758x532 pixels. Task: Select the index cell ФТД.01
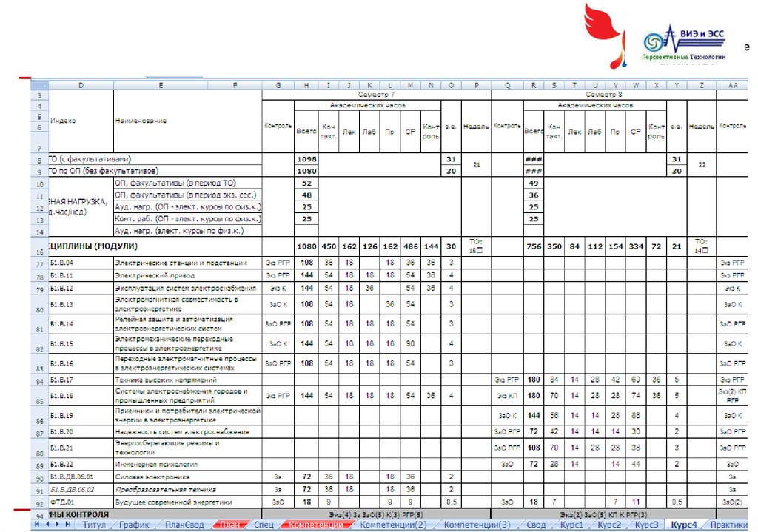pyautogui.click(x=81, y=502)
